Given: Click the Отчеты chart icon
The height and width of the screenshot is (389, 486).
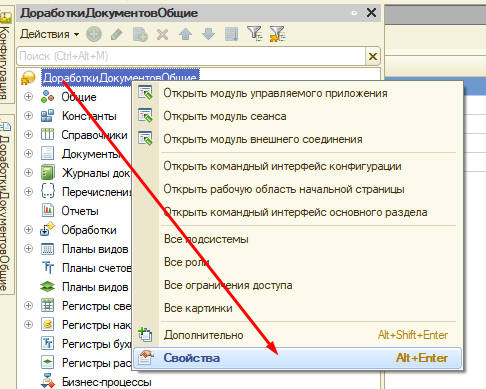Looking at the screenshot, I should click(47, 211).
